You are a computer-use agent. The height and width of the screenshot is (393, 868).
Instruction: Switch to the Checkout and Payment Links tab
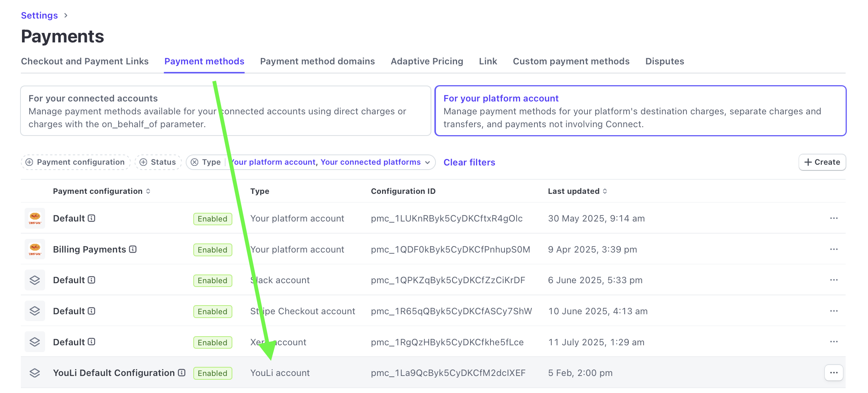(x=85, y=61)
